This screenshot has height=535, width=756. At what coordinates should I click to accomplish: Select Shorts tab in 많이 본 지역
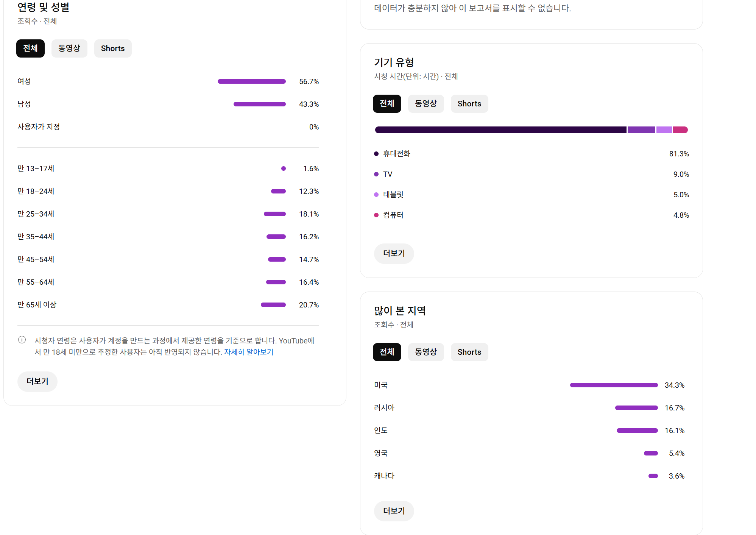point(469,352)
